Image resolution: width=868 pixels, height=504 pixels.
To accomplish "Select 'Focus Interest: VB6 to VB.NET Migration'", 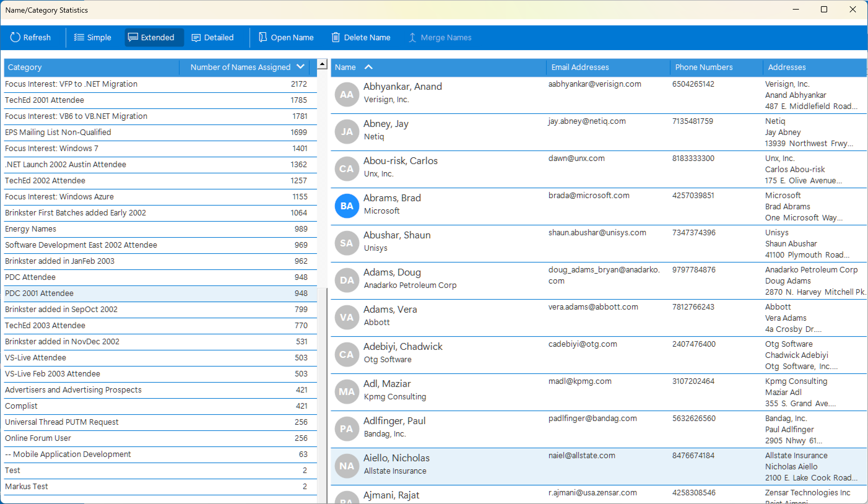I will coord(160,116).
